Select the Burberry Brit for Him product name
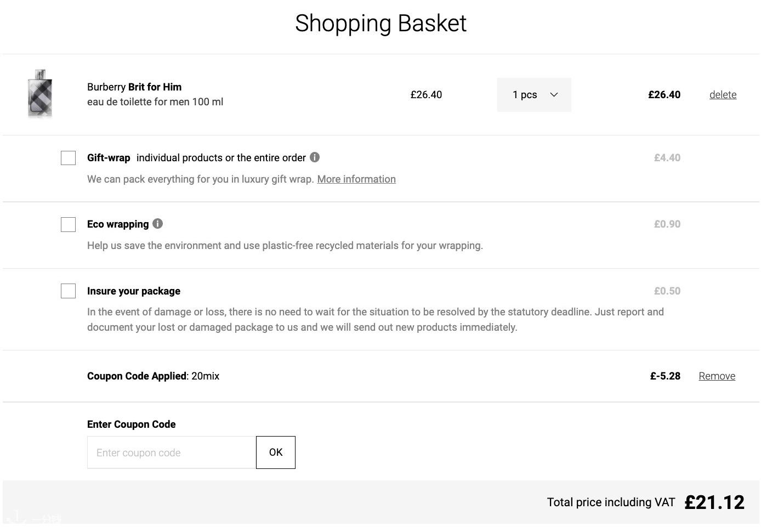 coord(134,87)
